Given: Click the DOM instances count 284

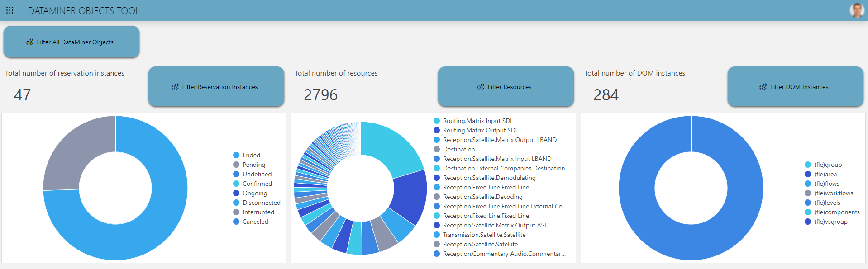Looking at the screenshot, I should click(606, 95).
